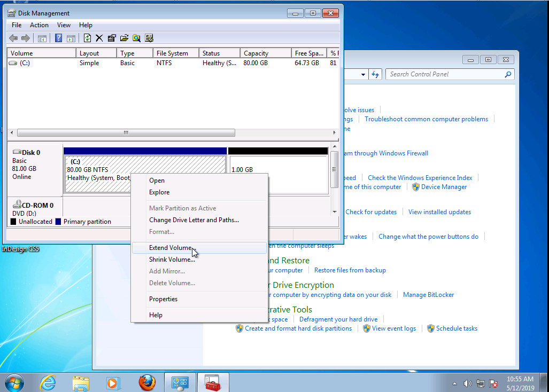Choose Extend Volume in the context menu
The width and height of the screenshot is (549, 392).
click(x=171, y=248)
